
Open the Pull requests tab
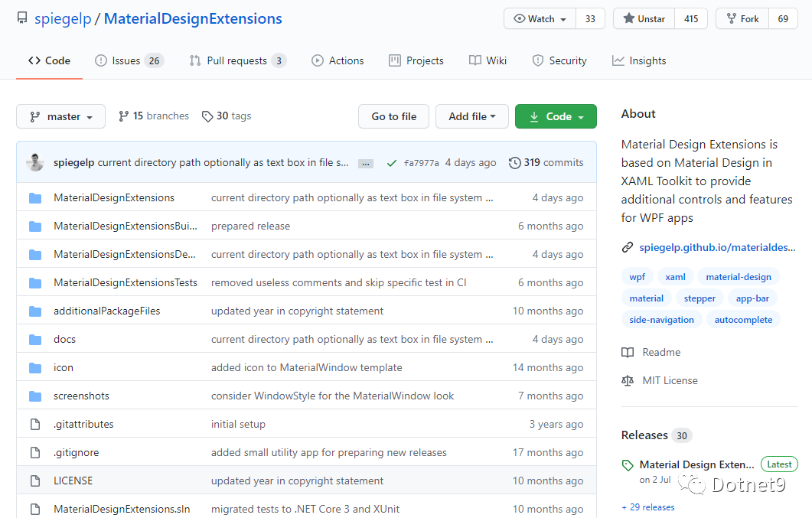[x=238, y=60]
